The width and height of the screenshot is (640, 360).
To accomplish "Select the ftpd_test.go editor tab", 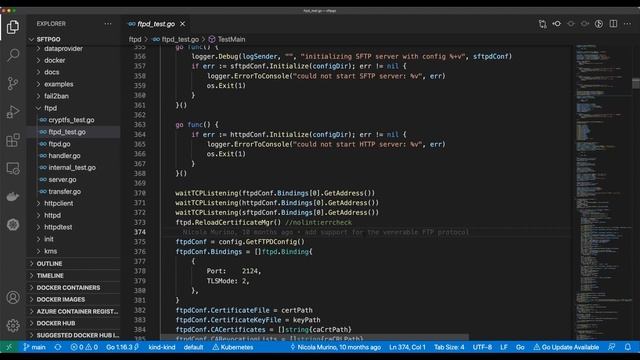I will click(x=156, y=24).
